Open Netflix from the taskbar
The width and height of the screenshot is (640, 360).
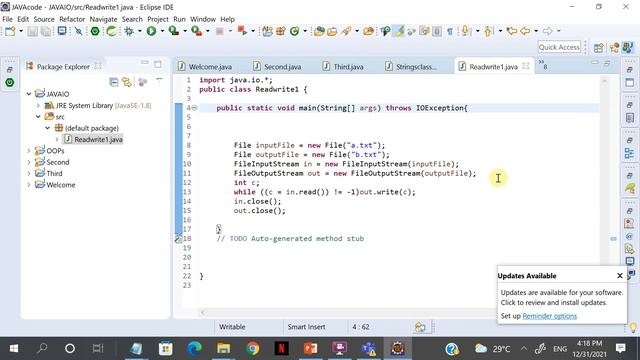pos(281,349)
